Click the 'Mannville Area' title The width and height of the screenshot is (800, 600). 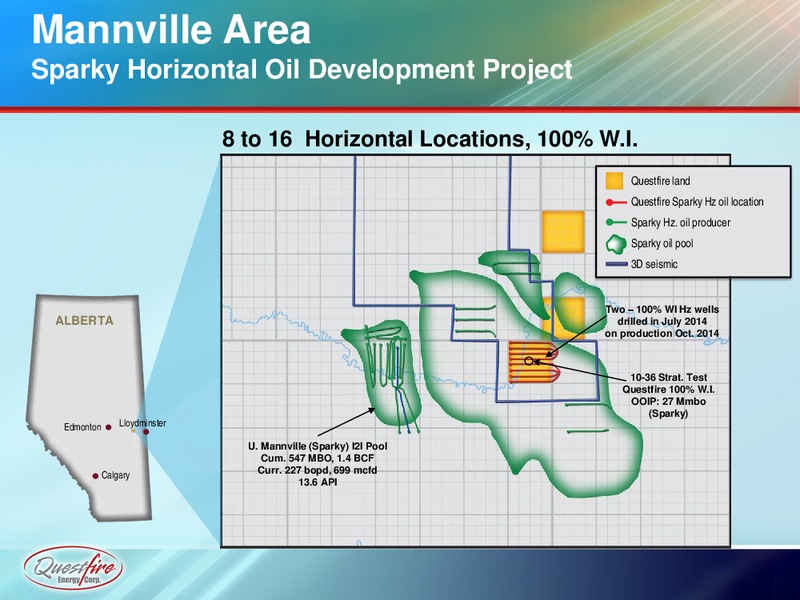point(171,30)
